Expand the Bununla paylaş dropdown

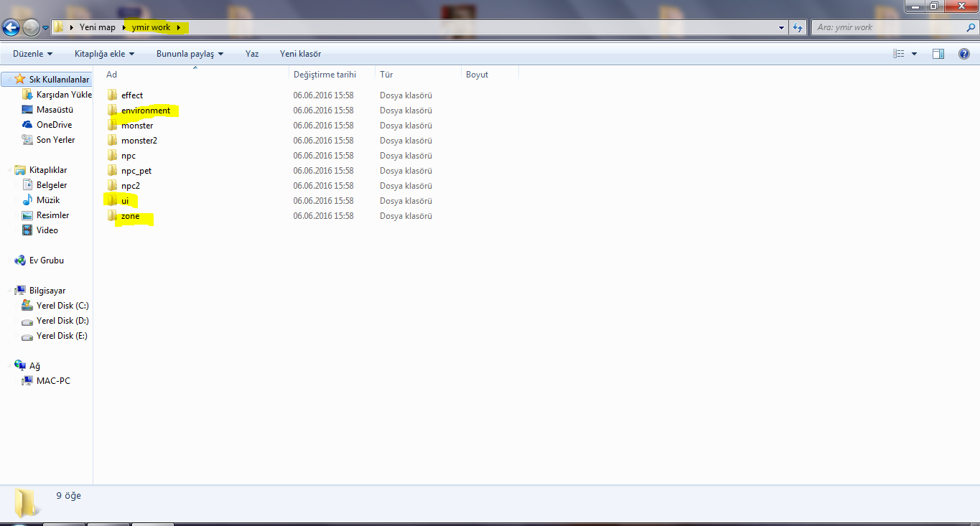coord(190,54)
